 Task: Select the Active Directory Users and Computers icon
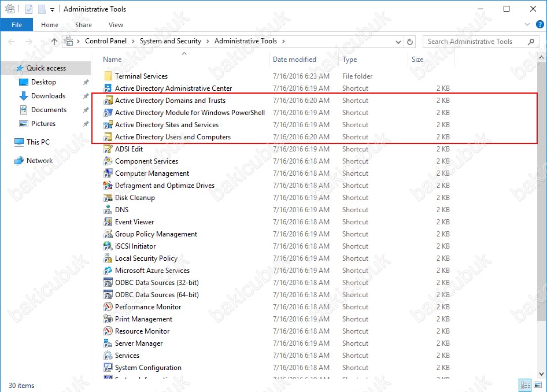point(108,137)
